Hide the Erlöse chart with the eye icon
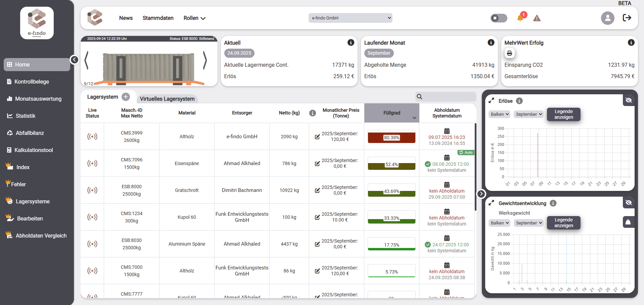Image resolution: width=644 pixels, height=305 pixels. 629,100
